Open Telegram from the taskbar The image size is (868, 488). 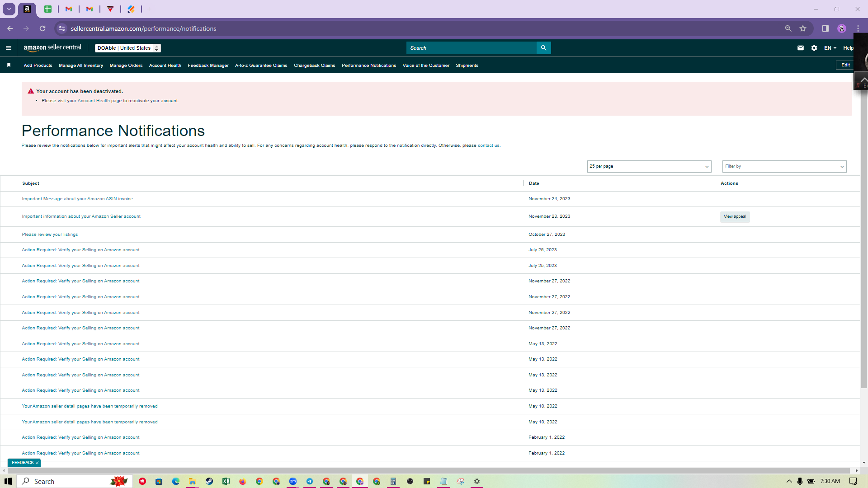[x=310, y=481]
